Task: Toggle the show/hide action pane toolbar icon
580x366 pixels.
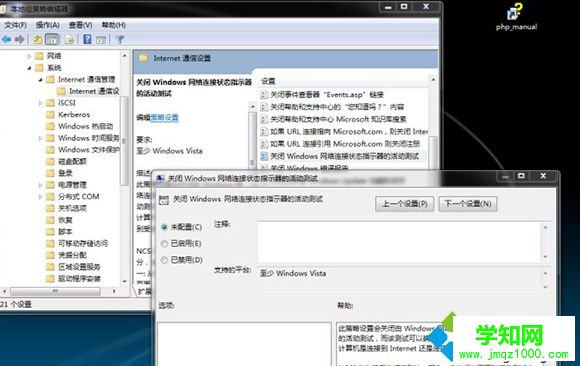Action: (101, 39)
